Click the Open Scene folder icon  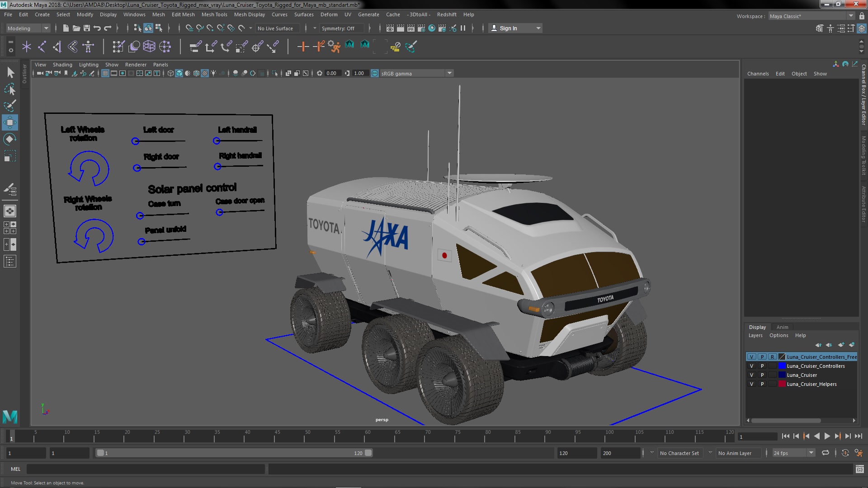click(x=76, y=28)
